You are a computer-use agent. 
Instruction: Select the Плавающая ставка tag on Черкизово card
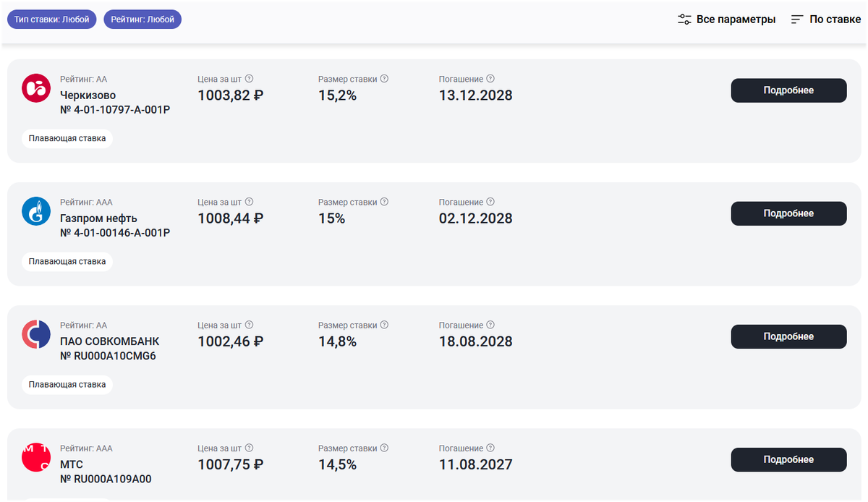[x=67, y=138]
